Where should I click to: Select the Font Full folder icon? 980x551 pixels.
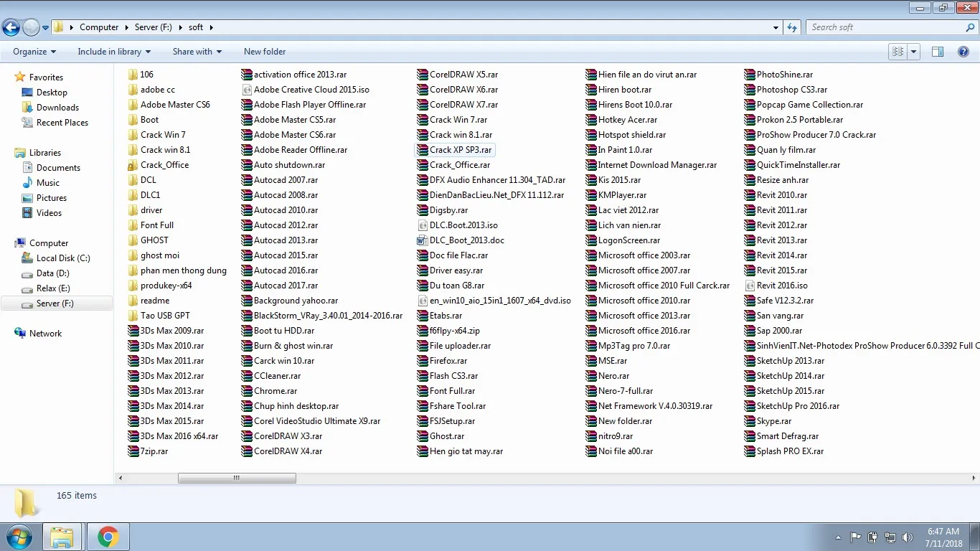133,225
